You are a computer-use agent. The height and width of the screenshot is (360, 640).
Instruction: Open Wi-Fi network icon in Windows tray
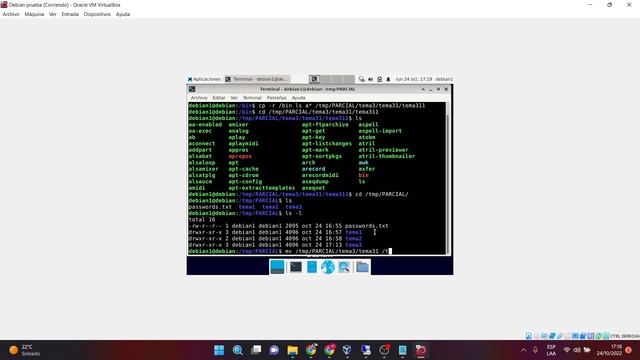[x=567, y=350]
